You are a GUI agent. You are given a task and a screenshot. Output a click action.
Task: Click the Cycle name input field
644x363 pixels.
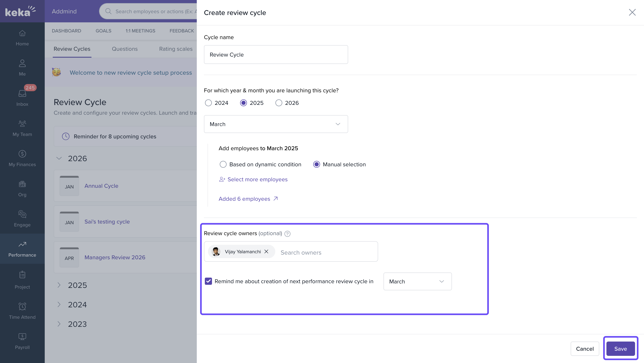(276, 55)
